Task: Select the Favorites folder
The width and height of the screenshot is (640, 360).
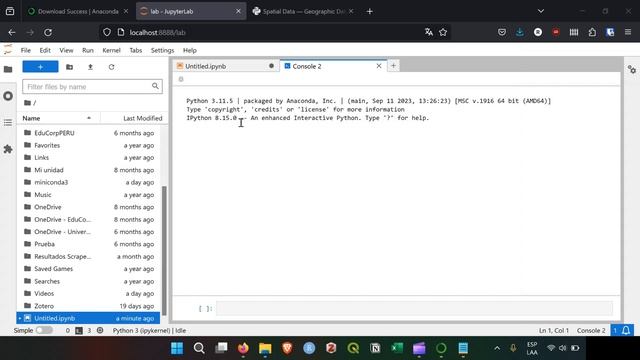Action: [89, 145]
